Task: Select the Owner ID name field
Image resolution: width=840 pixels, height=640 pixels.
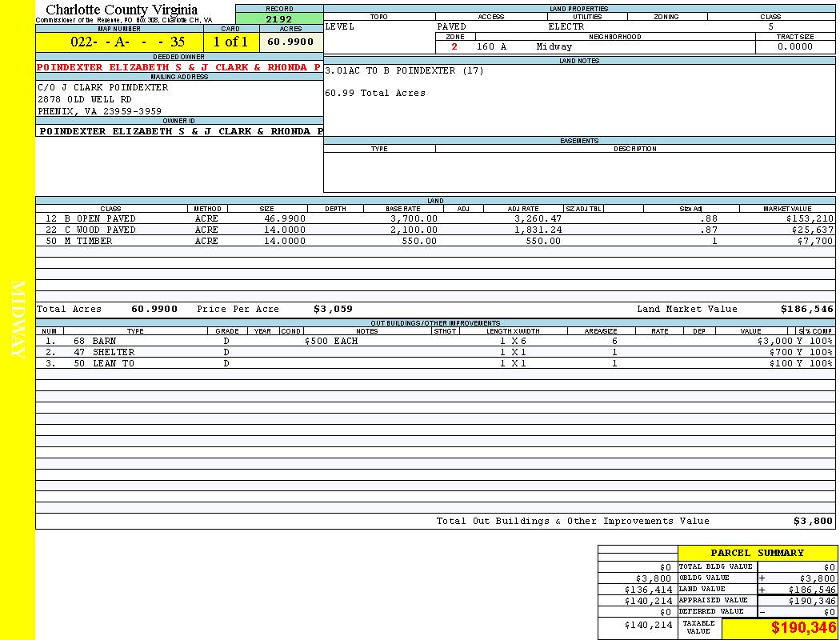Action: (181, 131)
